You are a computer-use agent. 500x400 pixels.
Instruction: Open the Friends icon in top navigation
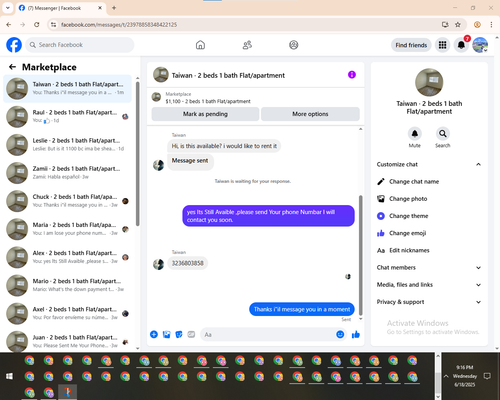(247, 45)
